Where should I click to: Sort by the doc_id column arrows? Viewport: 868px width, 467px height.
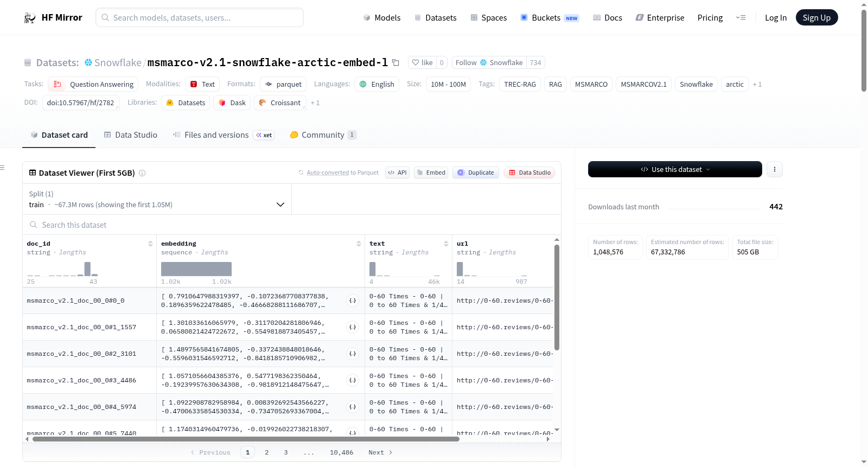[x=150, y=244]
